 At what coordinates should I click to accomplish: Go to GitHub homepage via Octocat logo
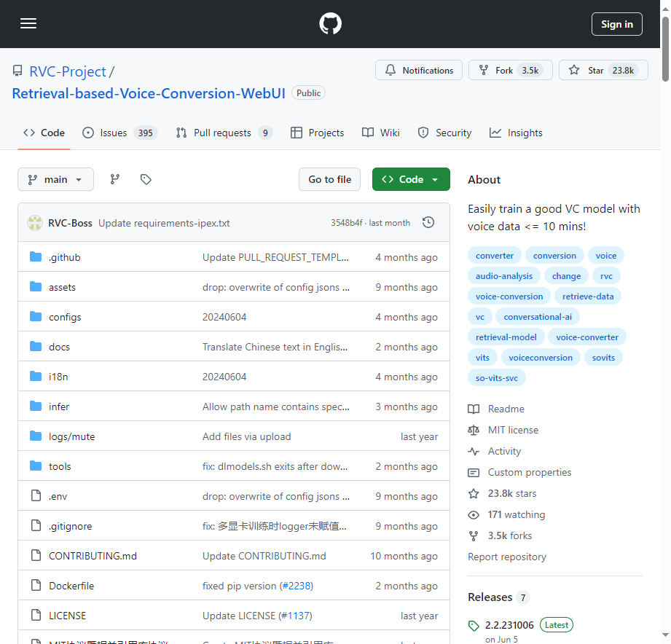[x=330, y=23]
